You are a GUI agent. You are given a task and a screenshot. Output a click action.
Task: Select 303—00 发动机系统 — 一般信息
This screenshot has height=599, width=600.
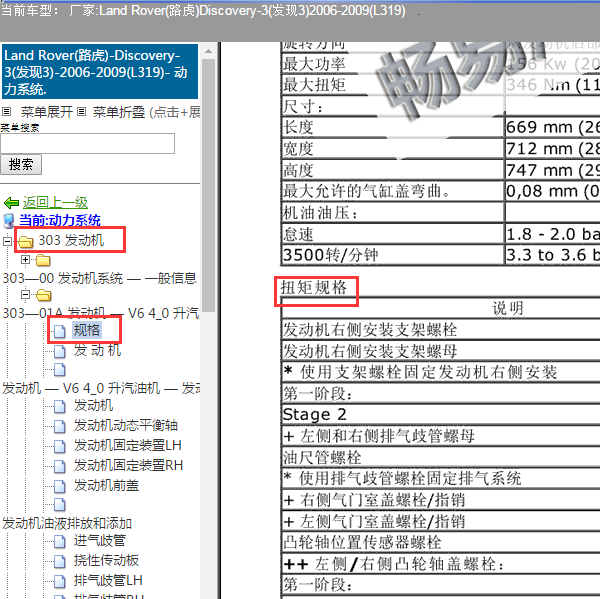point(99,278)
